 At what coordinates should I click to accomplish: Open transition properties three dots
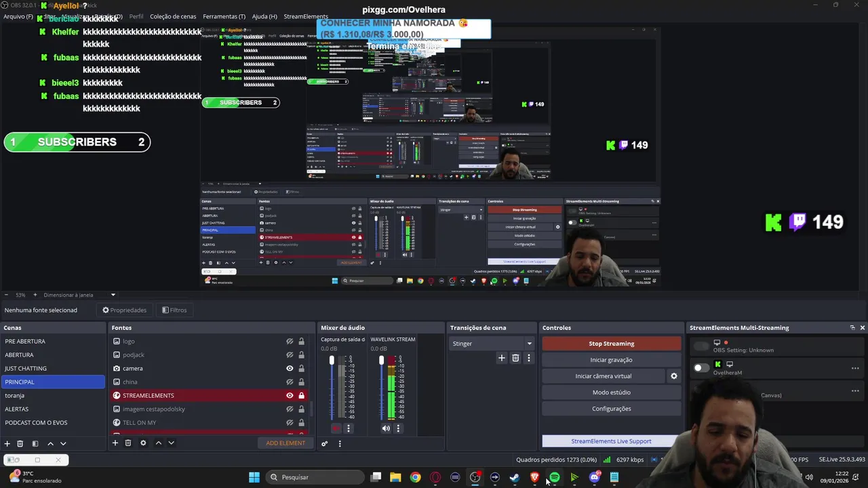tap(529, 358)
